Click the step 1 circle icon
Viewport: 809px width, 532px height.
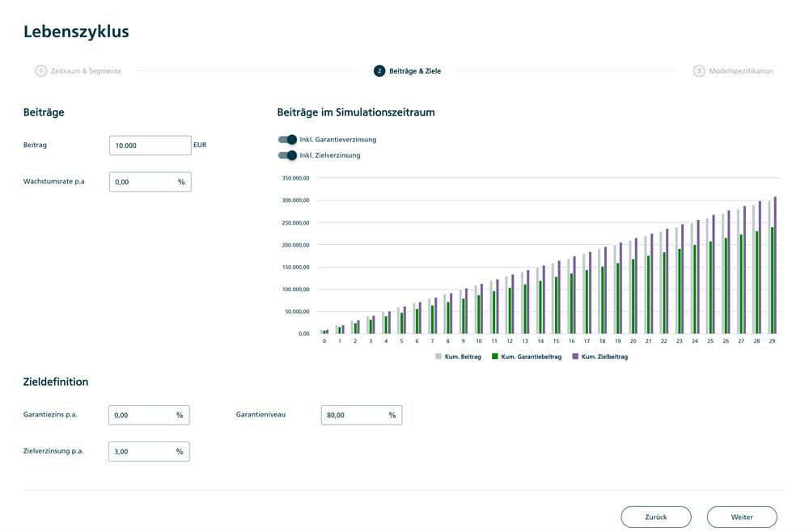40,71
